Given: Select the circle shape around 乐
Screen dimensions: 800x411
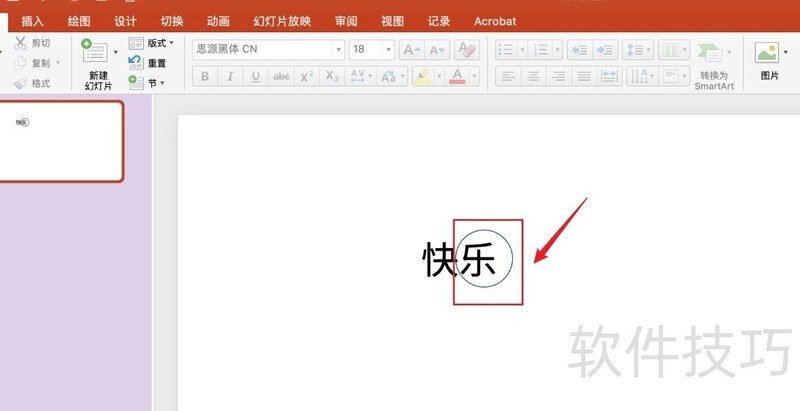Looking at the screenshot, I should pyautogui.click(x=484, y=259).
